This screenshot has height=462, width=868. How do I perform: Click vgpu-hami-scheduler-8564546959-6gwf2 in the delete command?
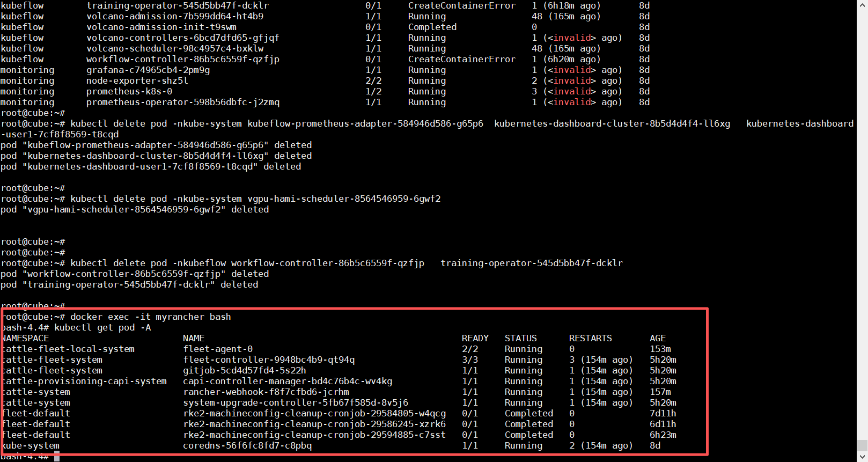344,199
